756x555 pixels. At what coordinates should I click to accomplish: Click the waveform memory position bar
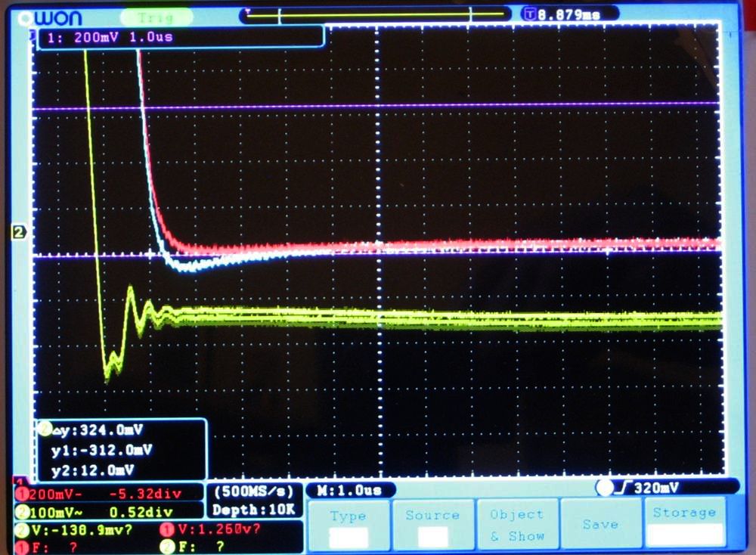(x=375, y=15)
